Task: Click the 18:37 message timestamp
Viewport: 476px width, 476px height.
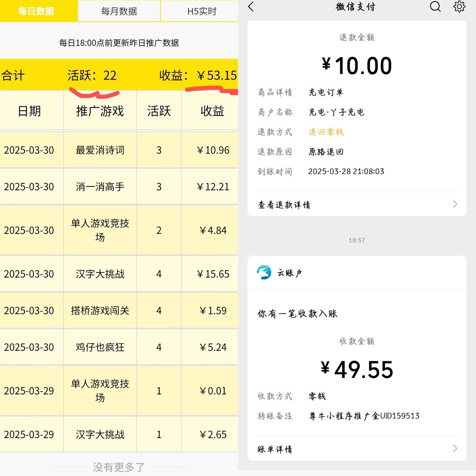Action: (357, 240)
